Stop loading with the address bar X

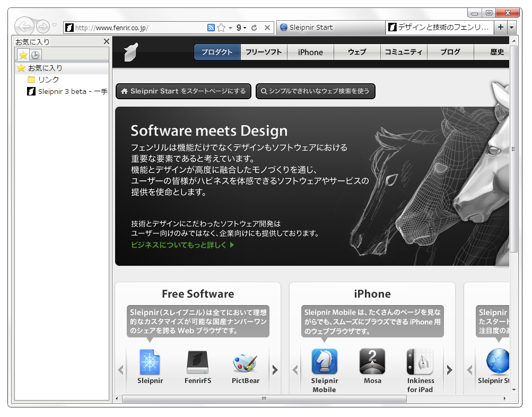pyautogui.click(x=267, y=28)
